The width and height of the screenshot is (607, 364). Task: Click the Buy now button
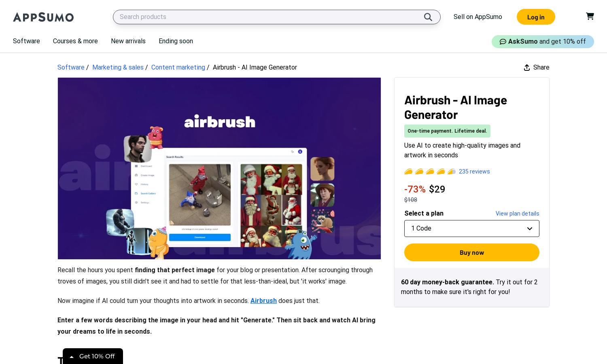472,252
